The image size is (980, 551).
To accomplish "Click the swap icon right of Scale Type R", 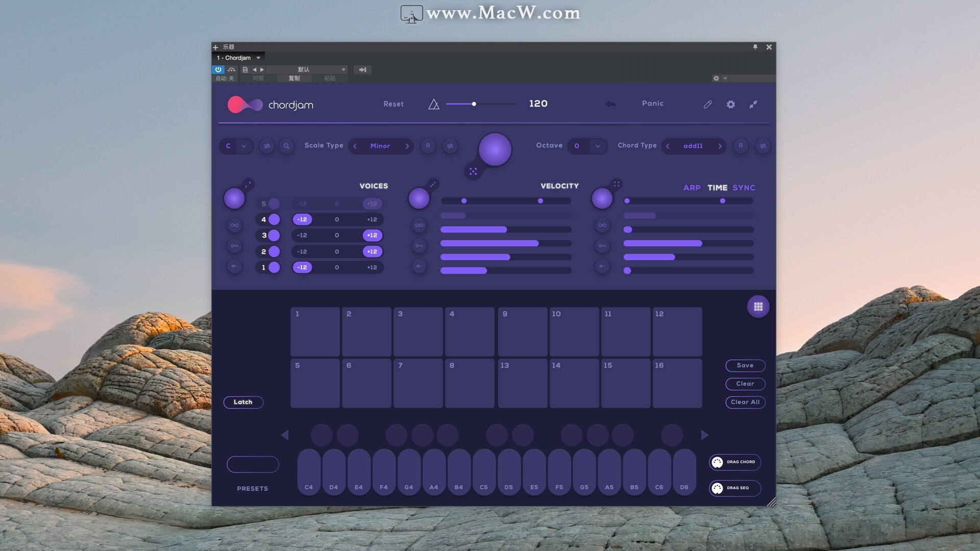I will (450, 146).
